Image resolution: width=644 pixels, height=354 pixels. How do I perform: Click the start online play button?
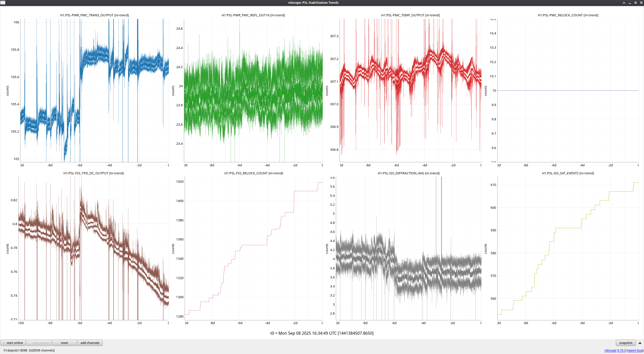[x=13, y=343]
